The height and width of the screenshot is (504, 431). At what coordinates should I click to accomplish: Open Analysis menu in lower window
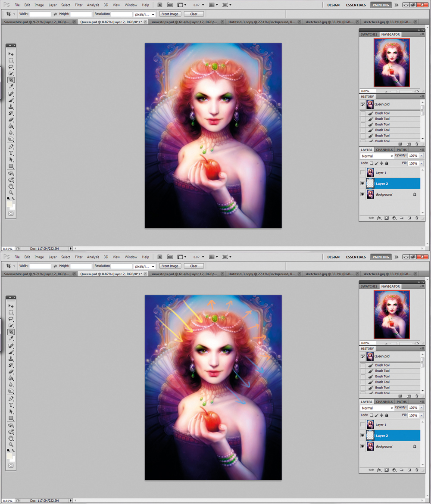coord(93,257)
